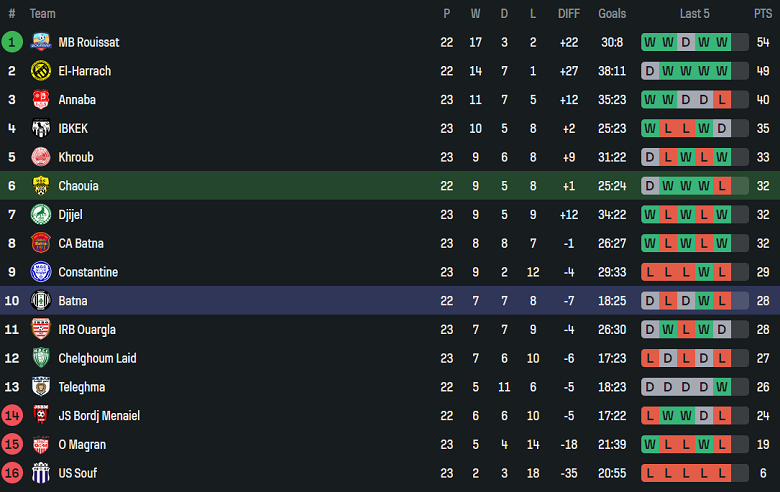Screen dimensions: 780x492
Task: Open the CA Batna team name
Action: click(81, 243)
